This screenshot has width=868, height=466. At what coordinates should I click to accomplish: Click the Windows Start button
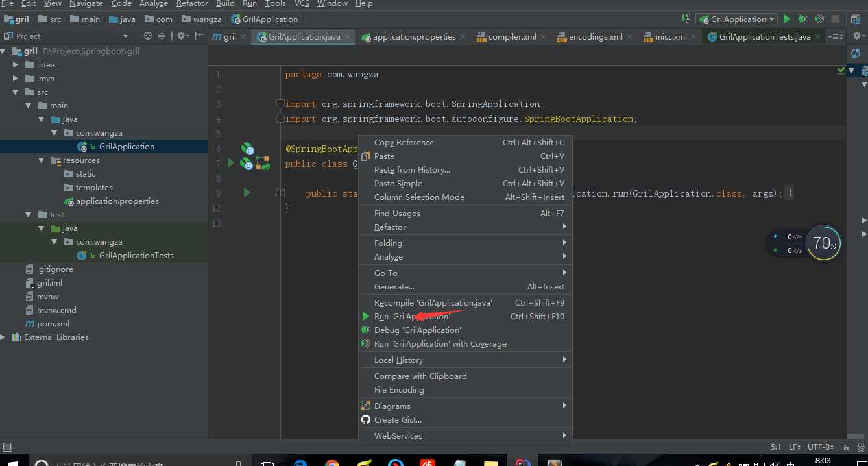[13, 463]
